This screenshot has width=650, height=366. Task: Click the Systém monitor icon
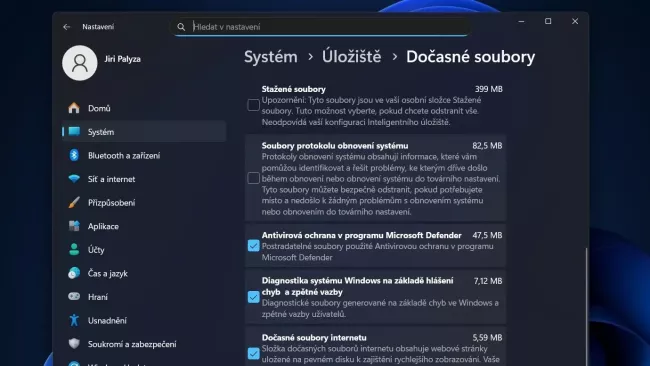(x=74, y=132)
